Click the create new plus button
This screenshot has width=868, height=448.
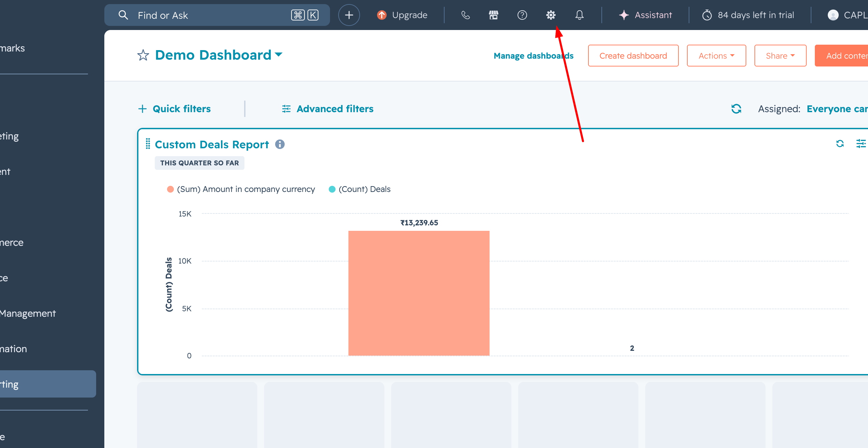click(x=349, y=15)
